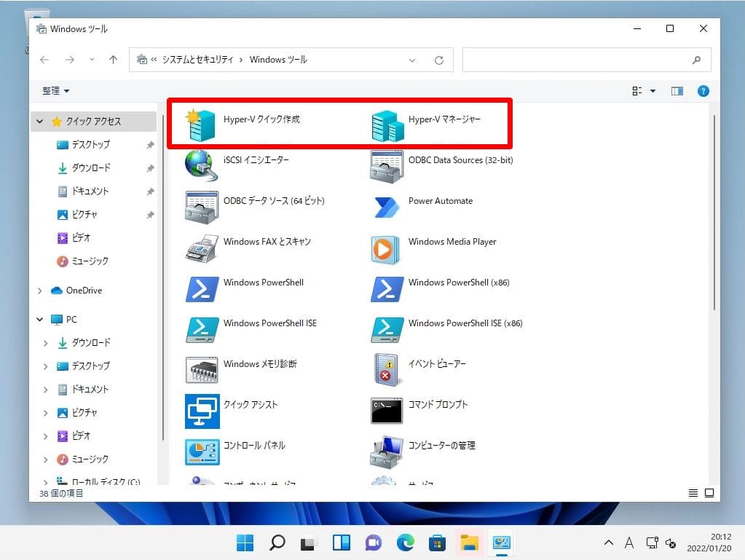Click Windows ツール breadcrumb in address bar
Screen dimensions: 745x560
click(278, 60)
